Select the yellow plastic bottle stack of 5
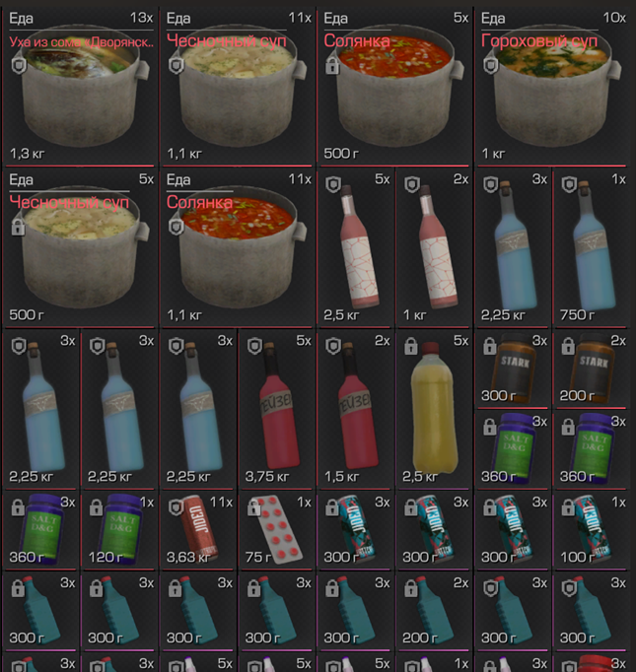 coord(434,409)
